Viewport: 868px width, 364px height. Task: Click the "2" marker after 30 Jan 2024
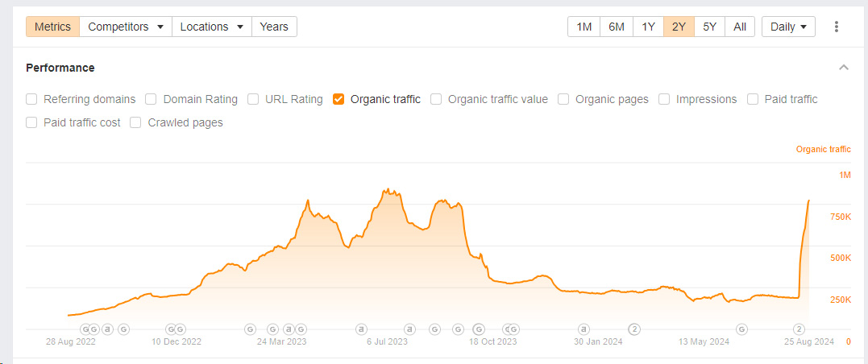click(x=634, y=329)
